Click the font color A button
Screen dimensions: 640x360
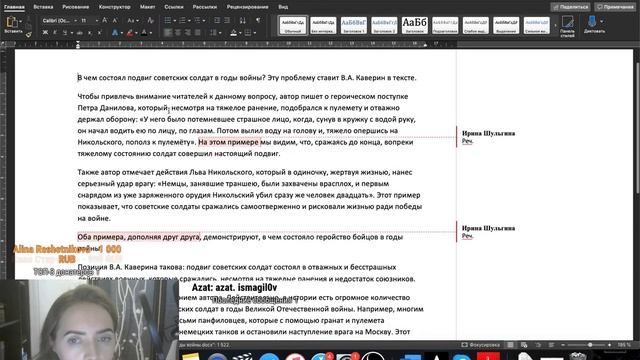pos(144,33)
